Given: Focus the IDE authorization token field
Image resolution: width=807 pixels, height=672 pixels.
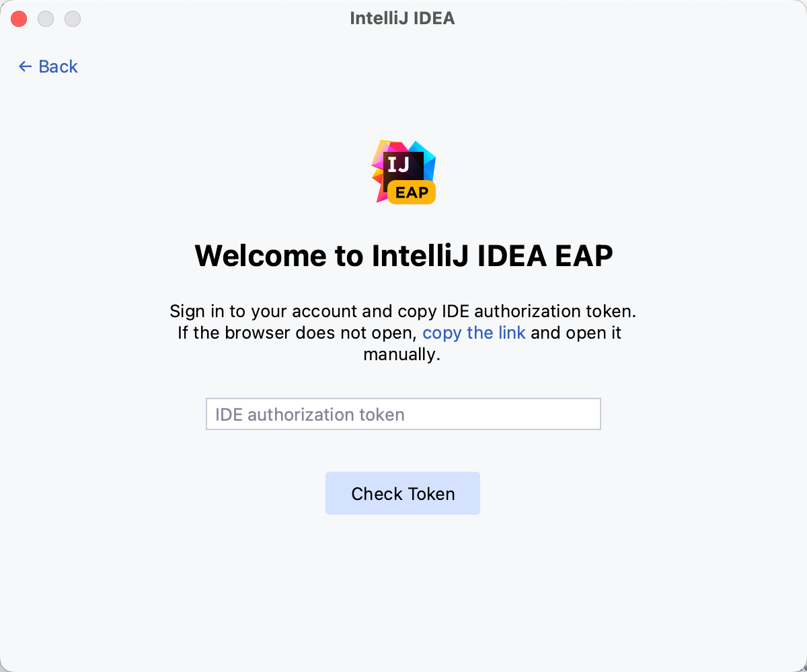Looking at the screenshot, I should [403, 414].
